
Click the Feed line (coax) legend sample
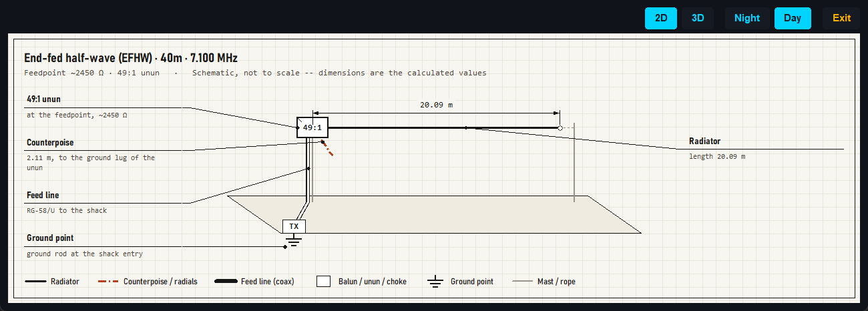[226, 282]
